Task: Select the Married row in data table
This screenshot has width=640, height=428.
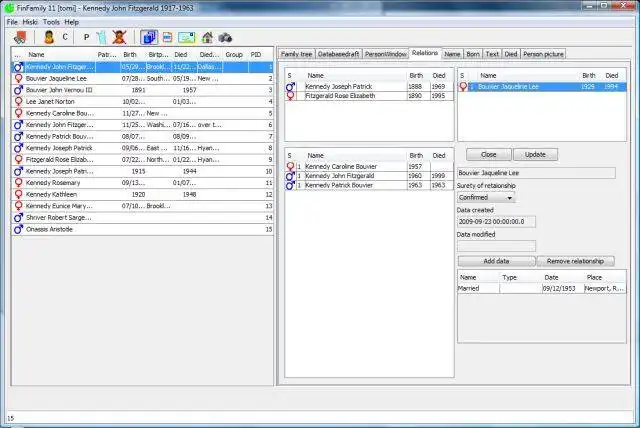Action: 542,288
